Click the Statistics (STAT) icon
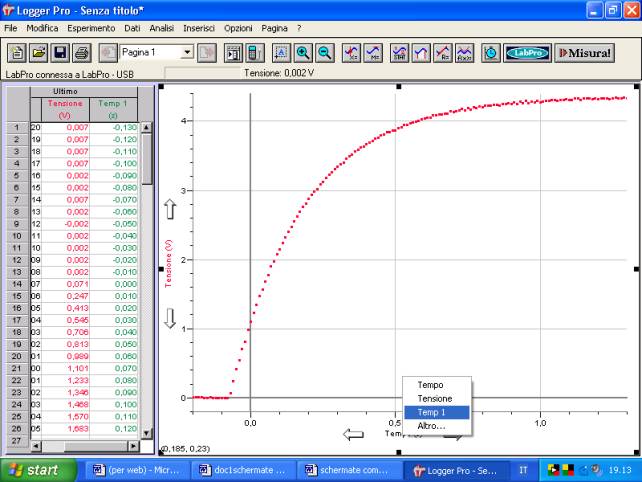Viewport: 642px width, 482px height. coord(399,53)
